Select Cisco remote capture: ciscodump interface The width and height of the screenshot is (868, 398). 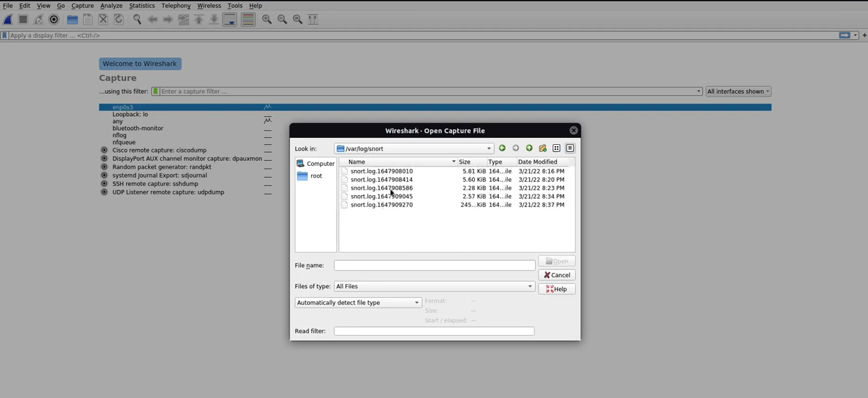(x=159, y=150)
